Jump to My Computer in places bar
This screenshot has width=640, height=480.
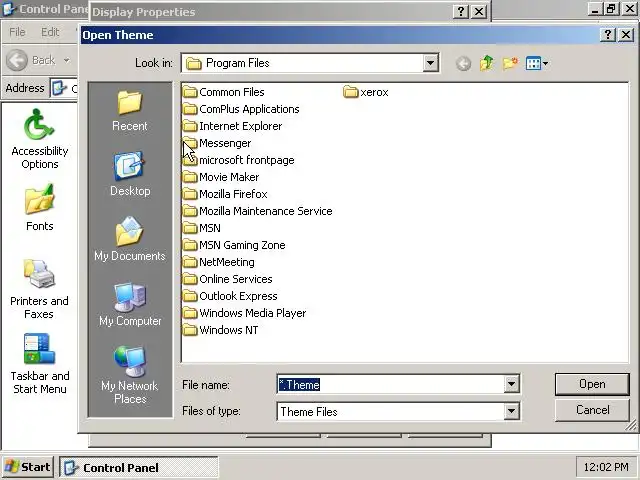(130, 304)
